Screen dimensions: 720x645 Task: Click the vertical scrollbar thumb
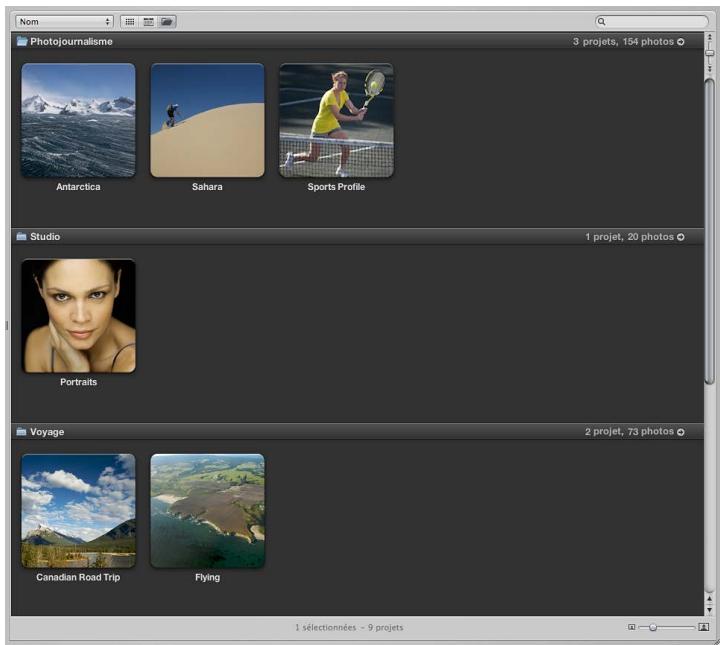click(x=709, y=231)
